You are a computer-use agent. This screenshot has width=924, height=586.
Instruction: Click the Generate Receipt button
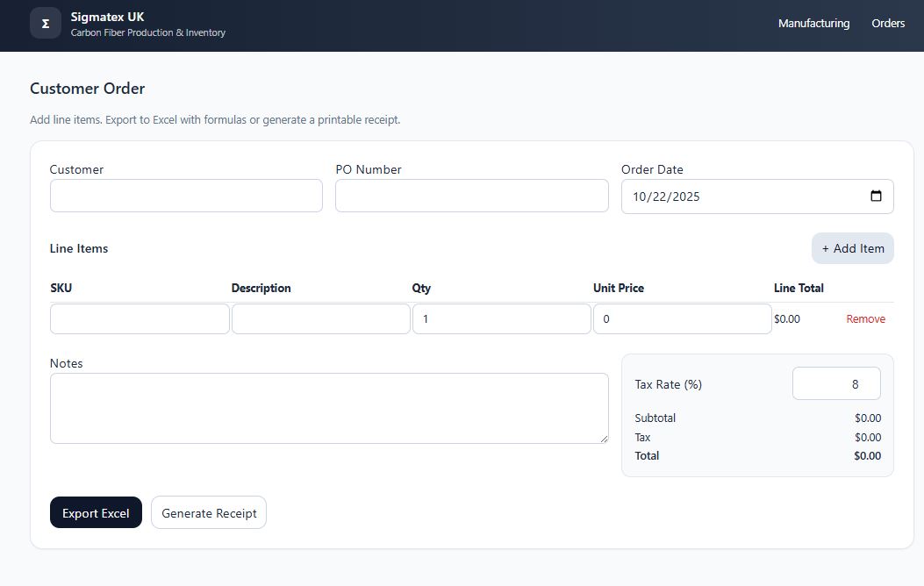(x=208, y=512)
